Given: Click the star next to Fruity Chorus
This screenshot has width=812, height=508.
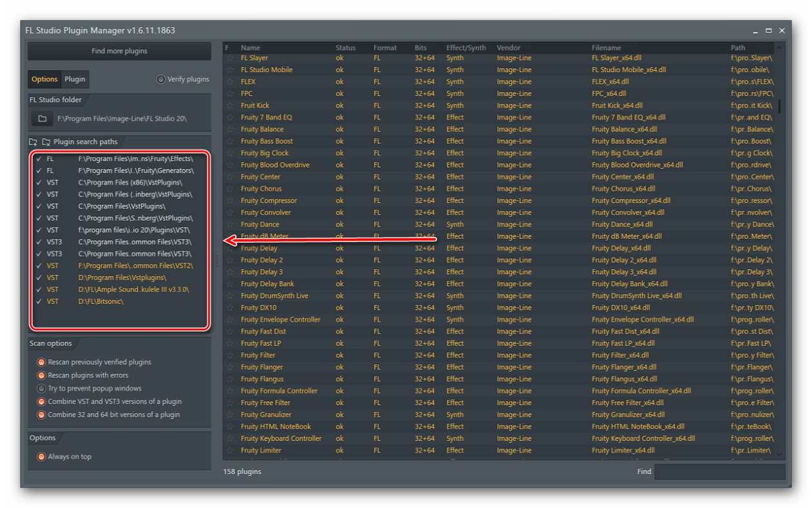Looking at the screenshot, I should (229, 189).
